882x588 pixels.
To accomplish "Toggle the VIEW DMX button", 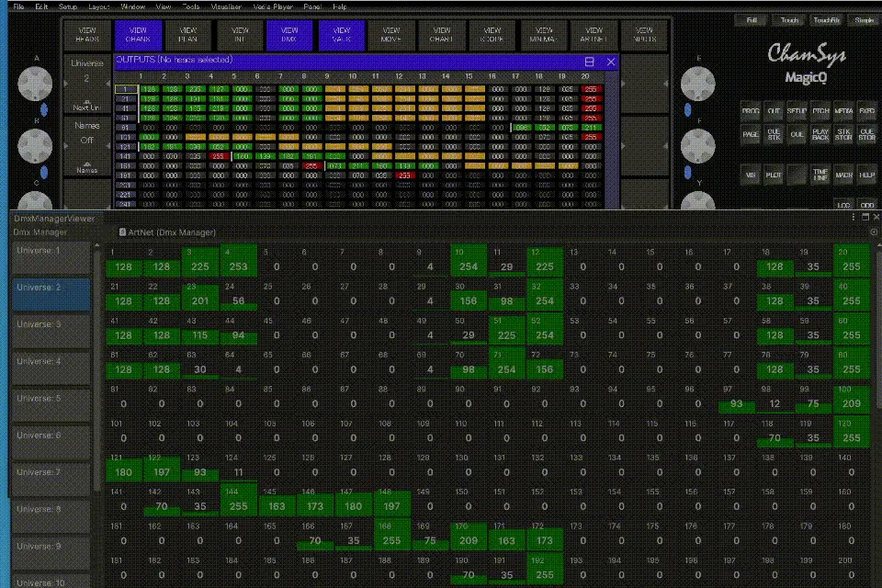I will pos(290,35).
